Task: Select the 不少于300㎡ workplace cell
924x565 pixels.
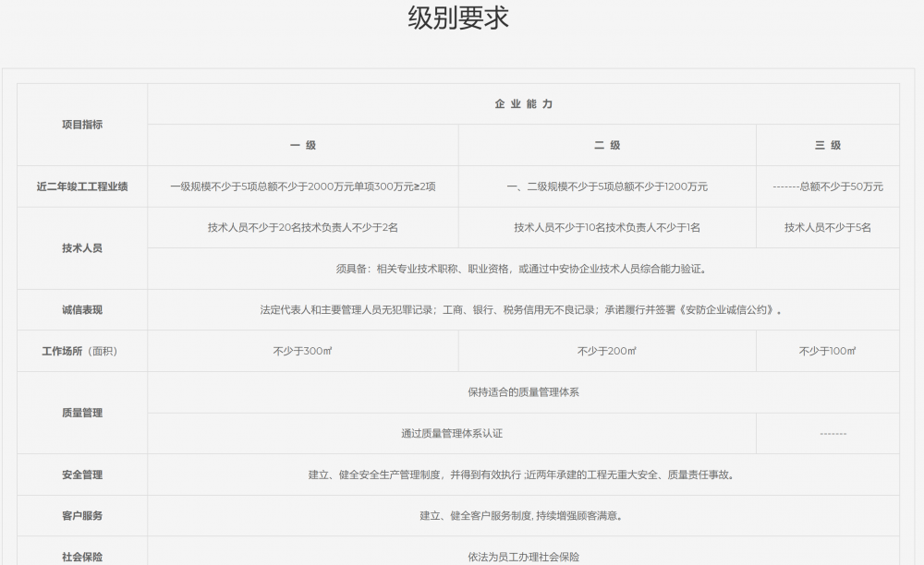Action: tap(303, 351)
